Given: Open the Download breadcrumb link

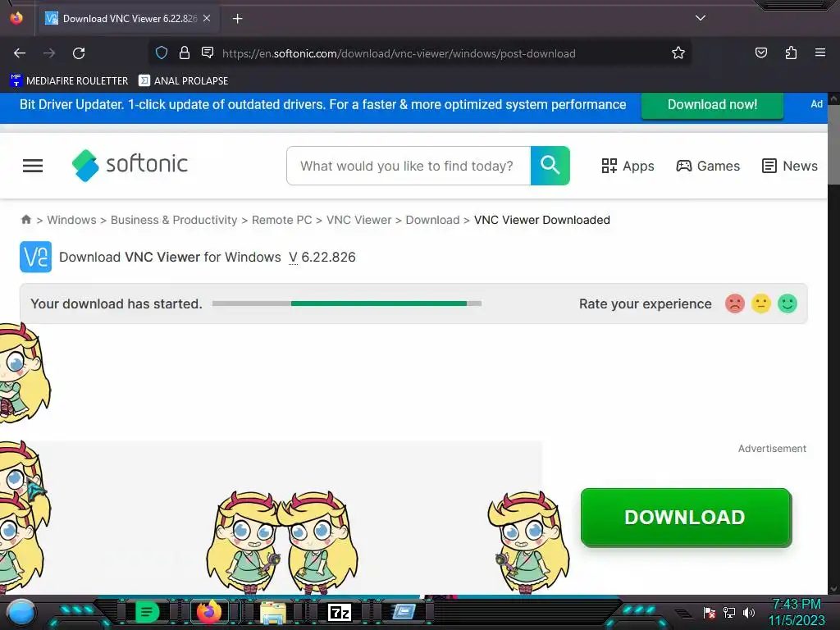Looking at the screenshot, I should point(432,220).
